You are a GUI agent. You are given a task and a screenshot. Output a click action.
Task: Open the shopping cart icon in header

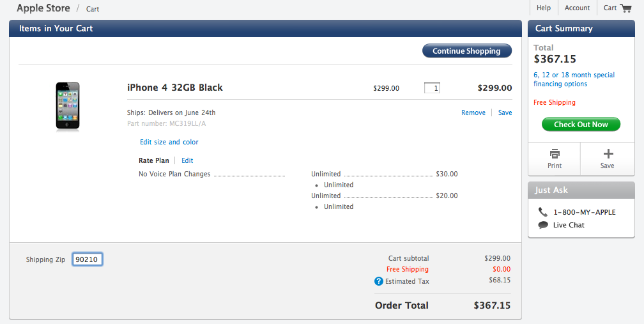pos(625,8)
